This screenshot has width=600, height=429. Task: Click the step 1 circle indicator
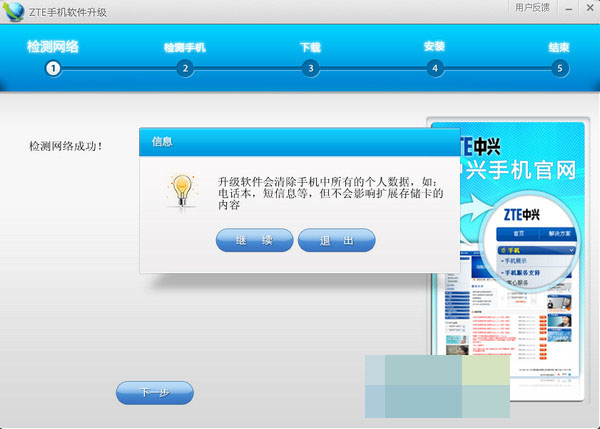[x=53, y=68]
